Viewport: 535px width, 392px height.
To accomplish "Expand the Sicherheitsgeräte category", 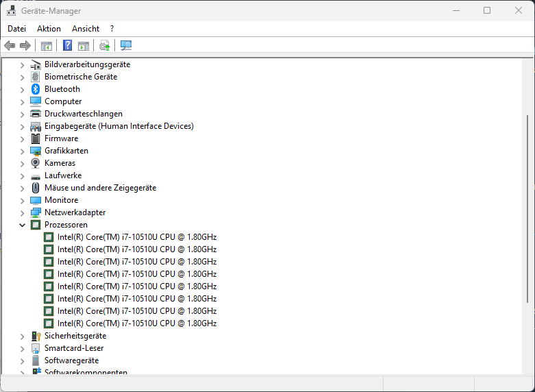I will [x=22, y=336].
